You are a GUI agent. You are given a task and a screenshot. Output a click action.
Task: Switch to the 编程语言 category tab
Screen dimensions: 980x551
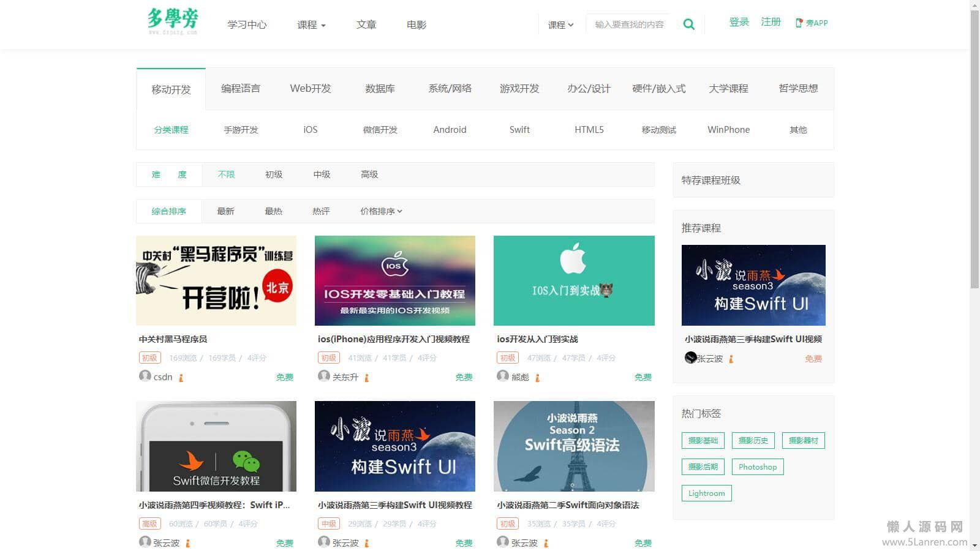[x=241, y=89]
